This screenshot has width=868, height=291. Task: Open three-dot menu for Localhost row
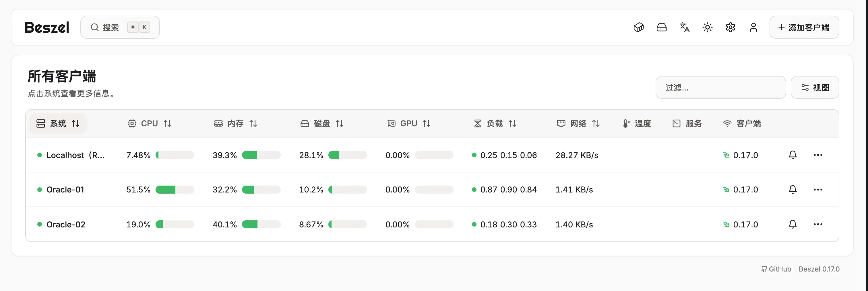click(x=818, y=155)
